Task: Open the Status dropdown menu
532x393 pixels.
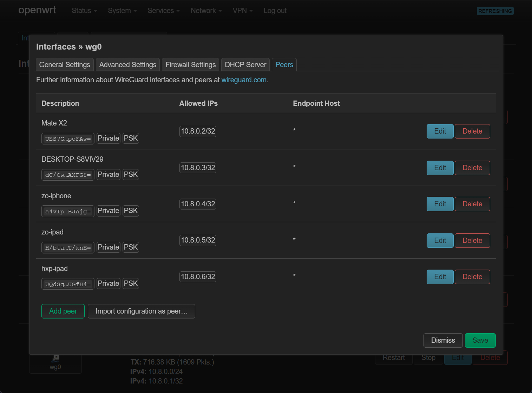Action: coord(84,11)
